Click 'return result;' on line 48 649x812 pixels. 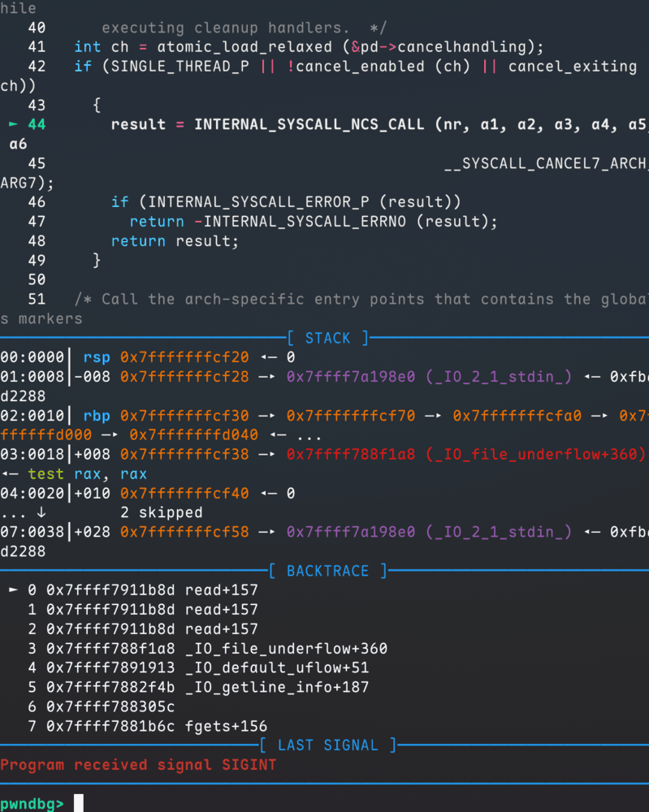pos(175,241)
